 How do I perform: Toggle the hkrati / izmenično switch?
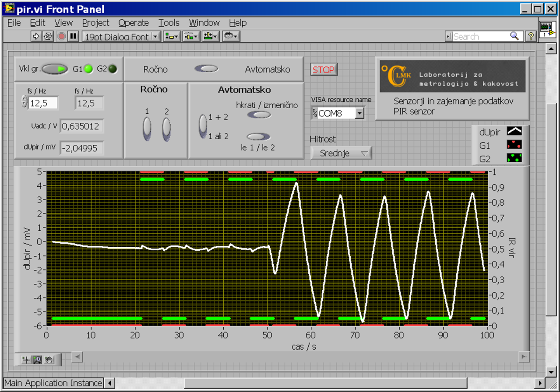[259, 115]
